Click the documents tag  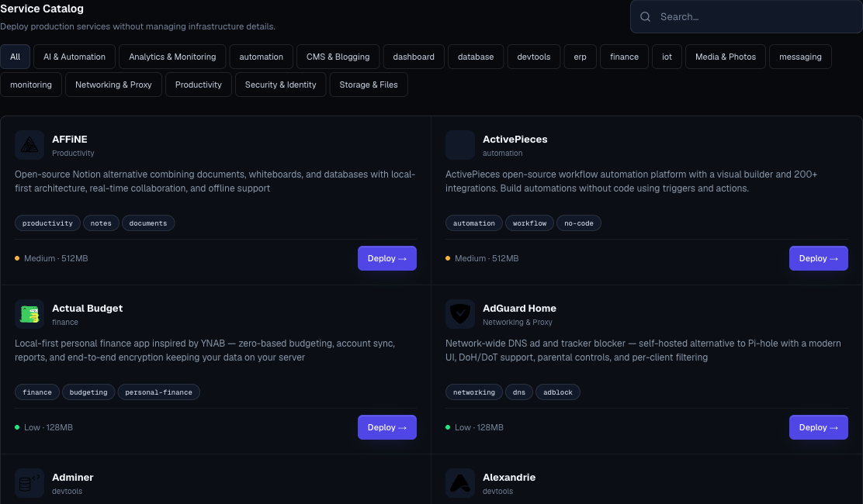coord(148,223)
